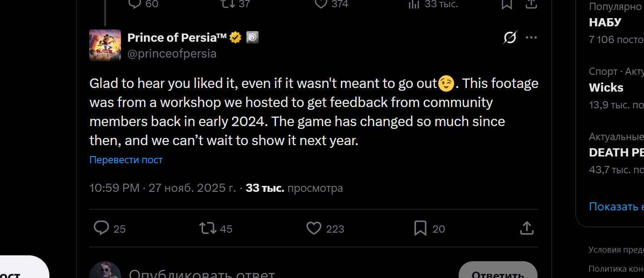Translate the post using Перевести пост
644x278 pixels.
[x=126, y=159]
